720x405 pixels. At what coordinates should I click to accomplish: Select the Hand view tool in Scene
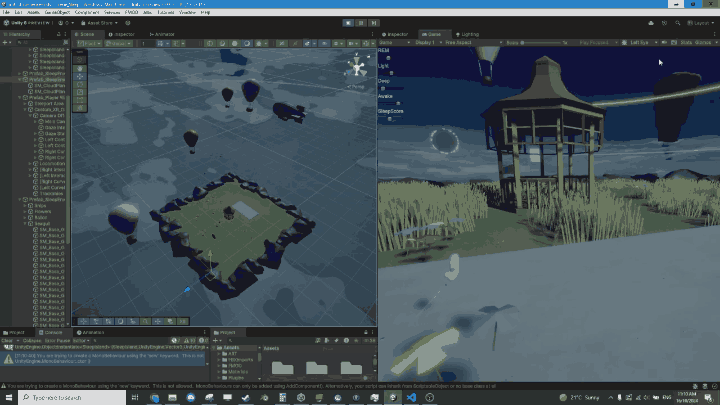click(x=81, y=57)
